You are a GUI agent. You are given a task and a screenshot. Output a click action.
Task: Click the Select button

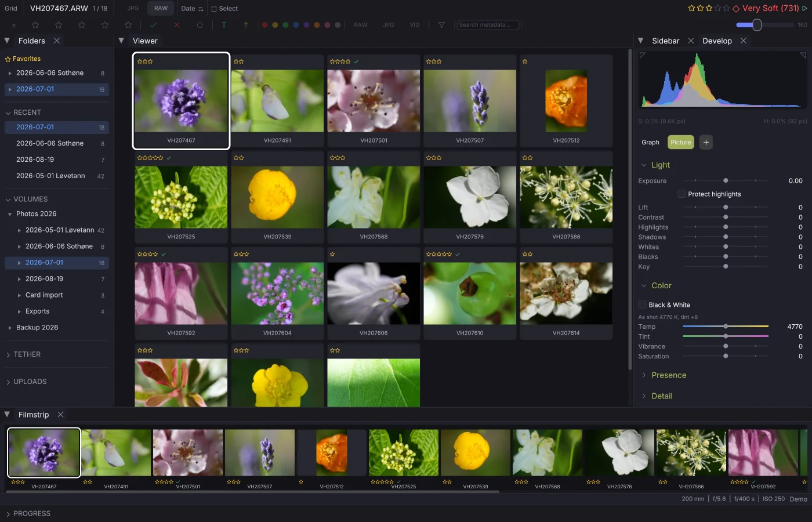tap(224, 9)
